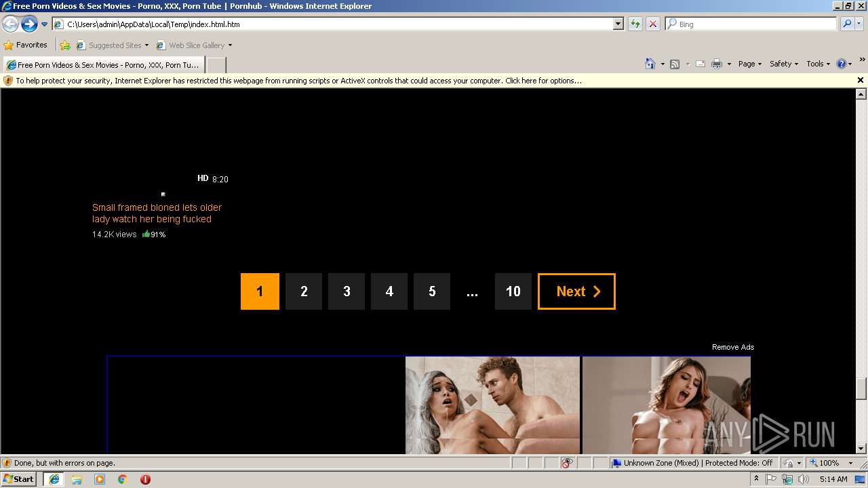Click the network tray icon
The height and width of the screenshot is (488, 868).
click(x=787, y=479)
